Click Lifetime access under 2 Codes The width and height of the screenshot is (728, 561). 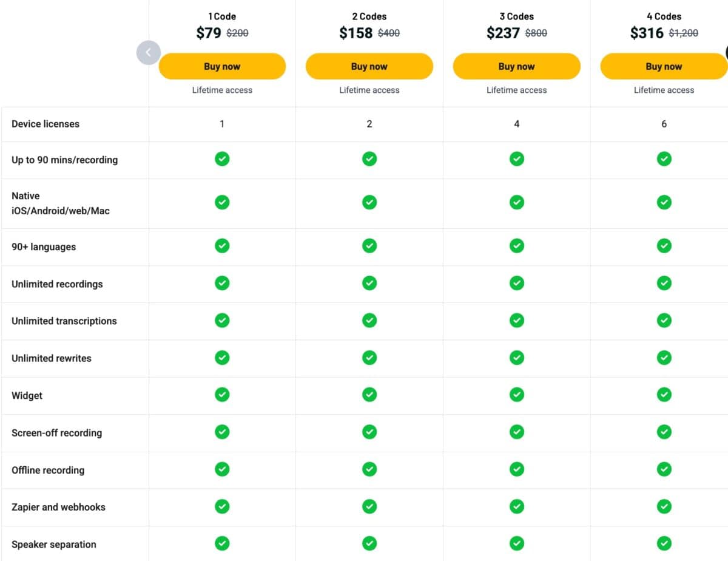(369, 90)
